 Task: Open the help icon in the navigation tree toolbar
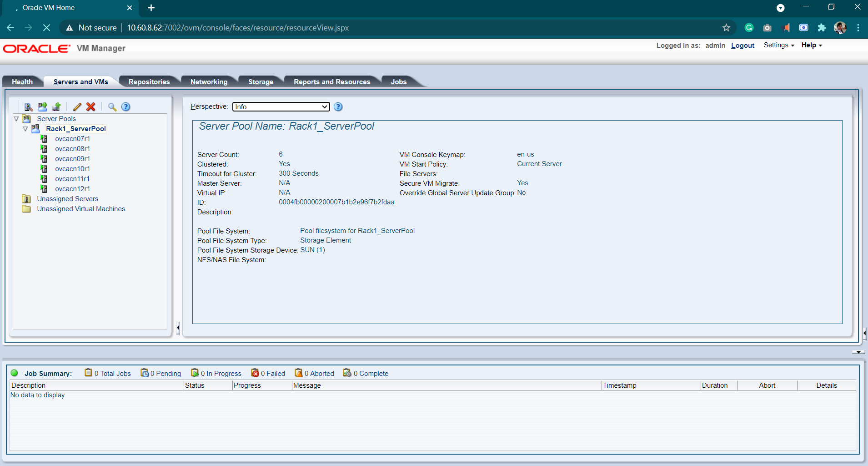pyautogui.click(x=126, y=107)
